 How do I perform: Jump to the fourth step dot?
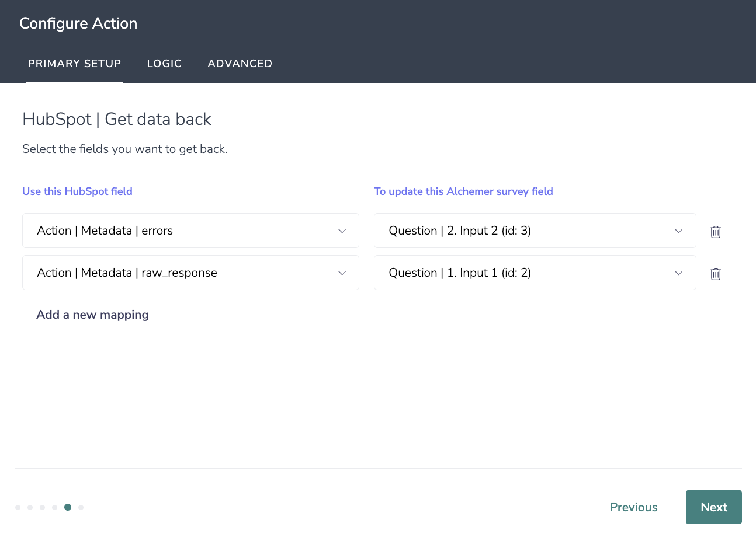pos(54,507)
